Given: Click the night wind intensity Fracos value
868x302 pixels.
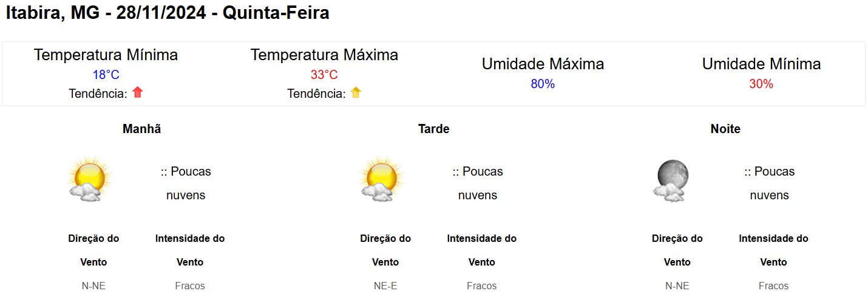Looking at the screenshot, I should (773, 286).
